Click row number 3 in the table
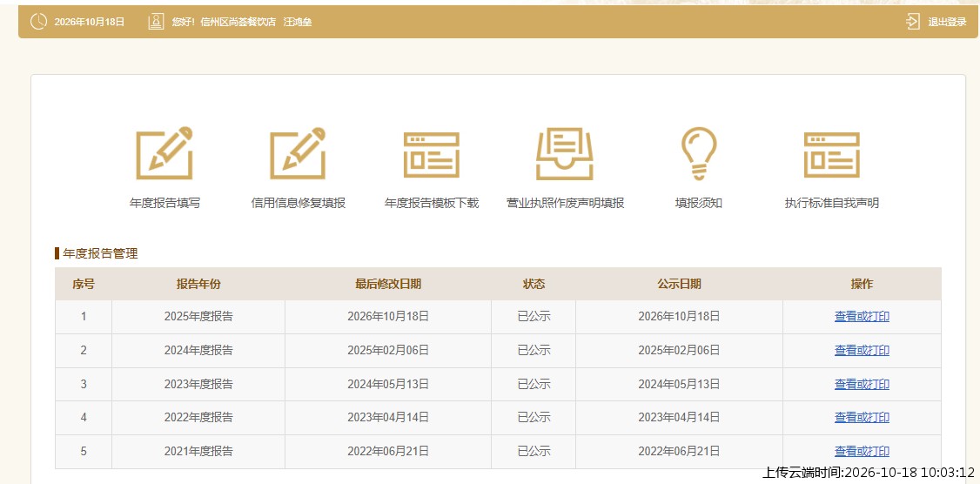Screen dimensions: 980x484 pos(84,384)
